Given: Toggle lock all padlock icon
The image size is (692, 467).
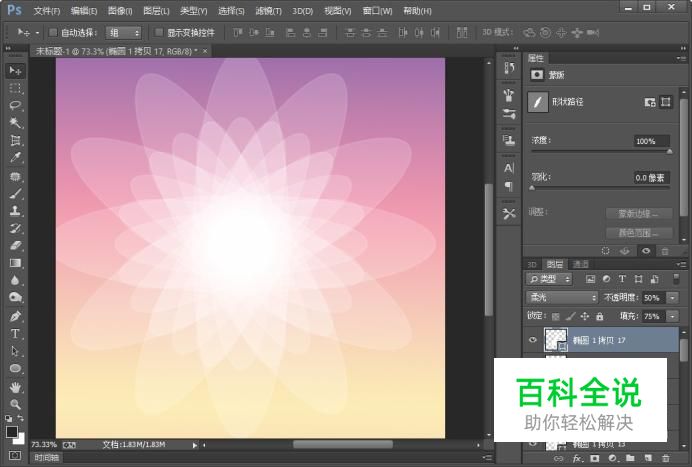Looking at the screenshot, I should (599, 316).
